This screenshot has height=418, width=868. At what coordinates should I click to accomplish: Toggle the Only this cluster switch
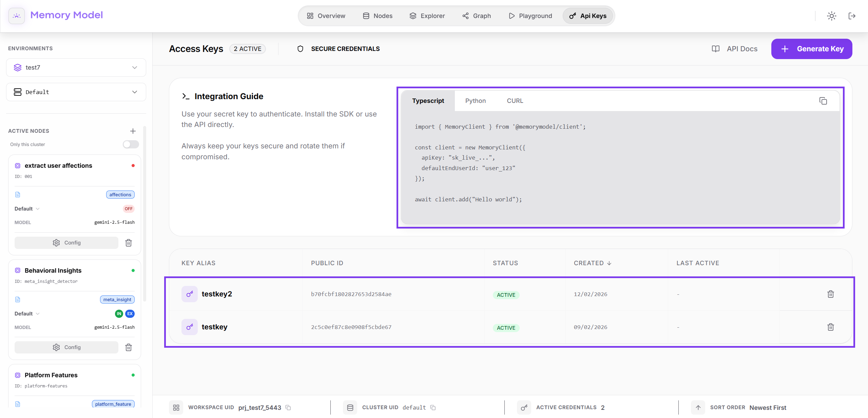click(x=131, y=144)
